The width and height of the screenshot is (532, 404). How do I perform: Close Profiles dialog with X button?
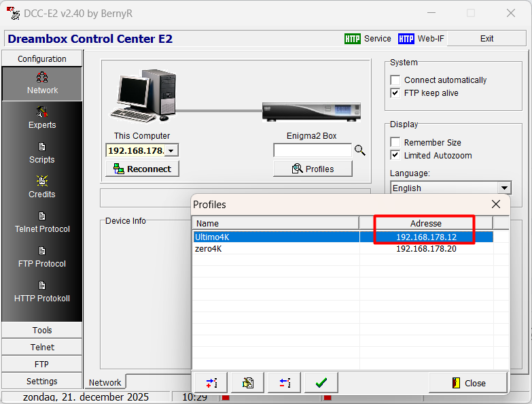496,204
